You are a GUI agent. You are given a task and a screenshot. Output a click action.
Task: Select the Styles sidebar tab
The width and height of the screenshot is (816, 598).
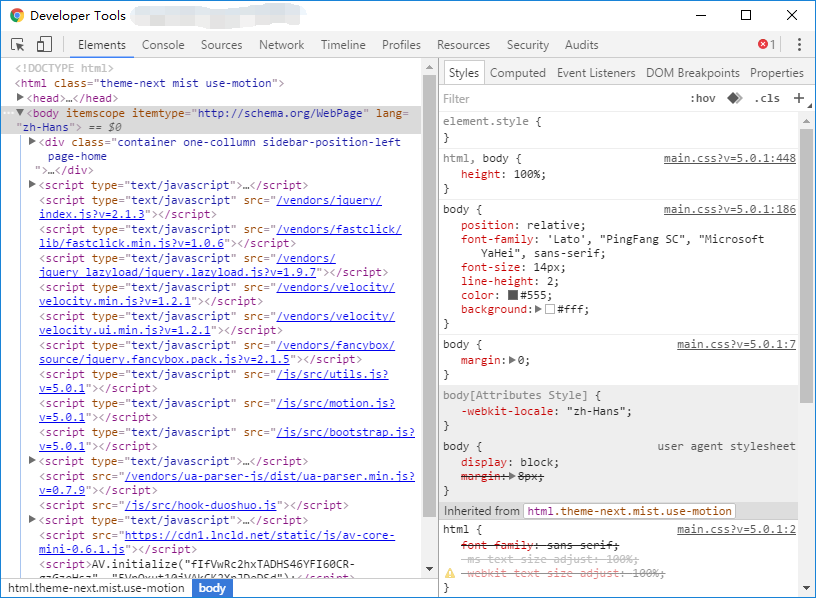(464, 73)
